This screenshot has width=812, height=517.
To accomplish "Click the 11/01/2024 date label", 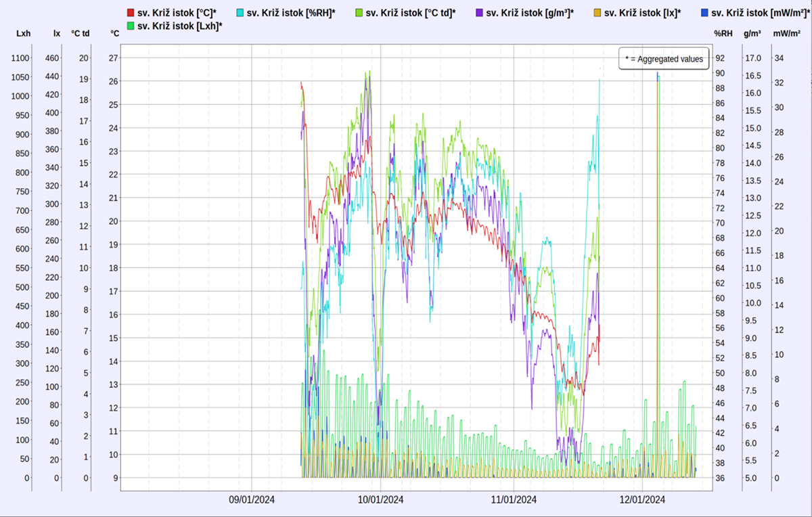I will pos(513,499).
